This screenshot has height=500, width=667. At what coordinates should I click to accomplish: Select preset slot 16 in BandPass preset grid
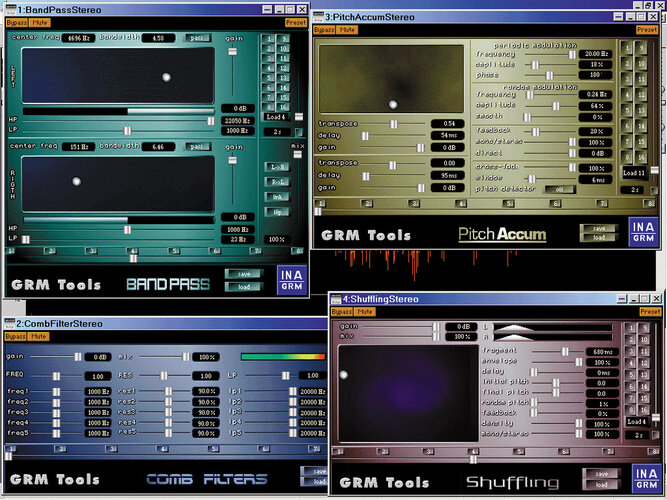click(x=283, y=107)
